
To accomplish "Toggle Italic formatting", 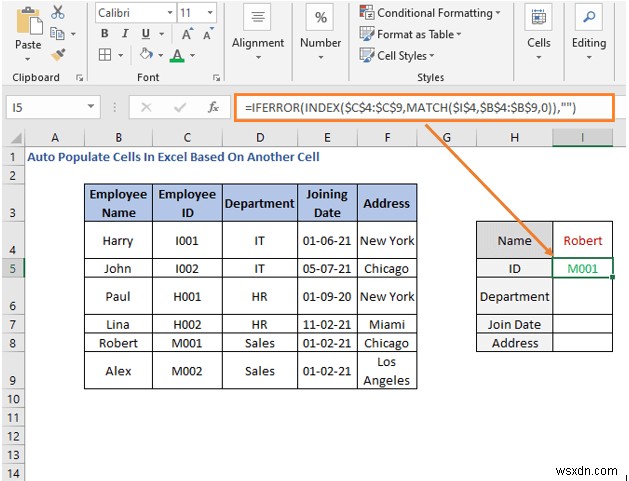I will click(x=125, y=34).
